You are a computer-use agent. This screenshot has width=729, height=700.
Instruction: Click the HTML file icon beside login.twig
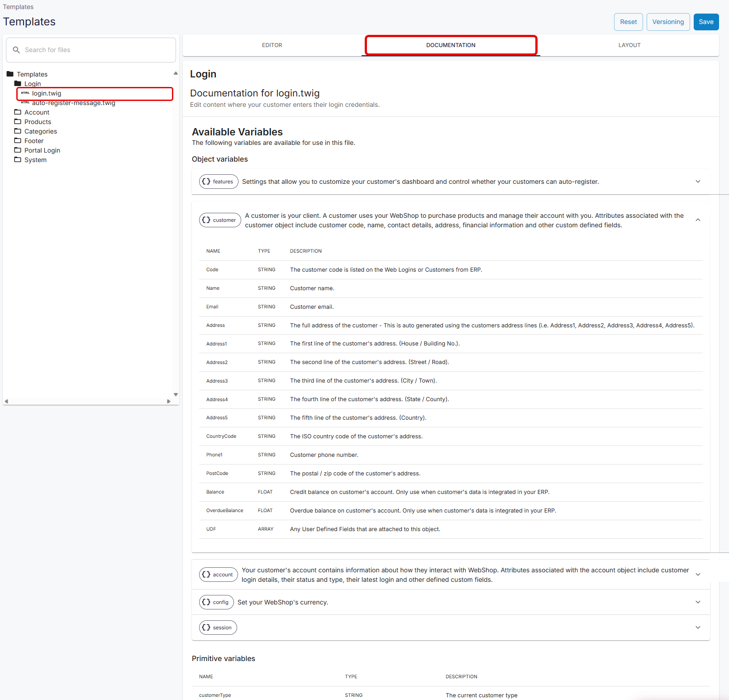[x=26, y=93]
